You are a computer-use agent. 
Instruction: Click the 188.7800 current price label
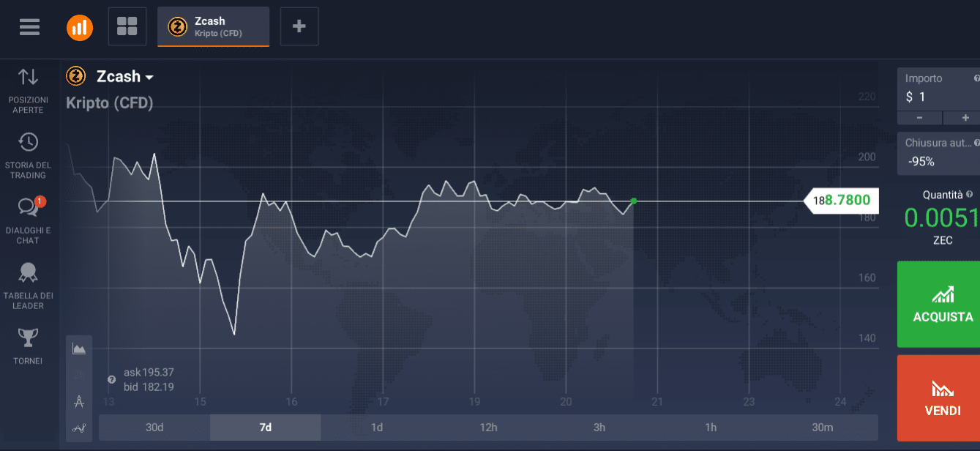pyautogui.click(x=842, y=201)
